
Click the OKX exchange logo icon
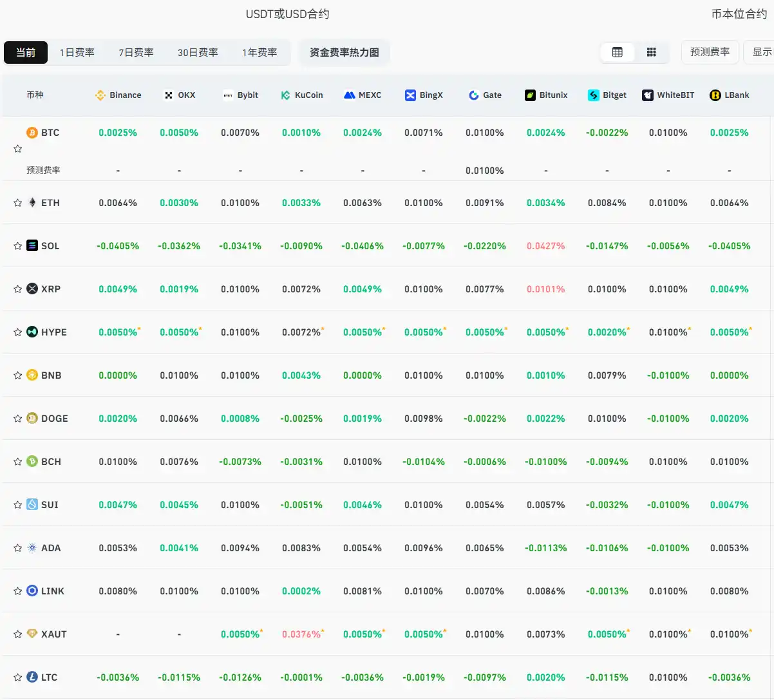click(169, 95)
